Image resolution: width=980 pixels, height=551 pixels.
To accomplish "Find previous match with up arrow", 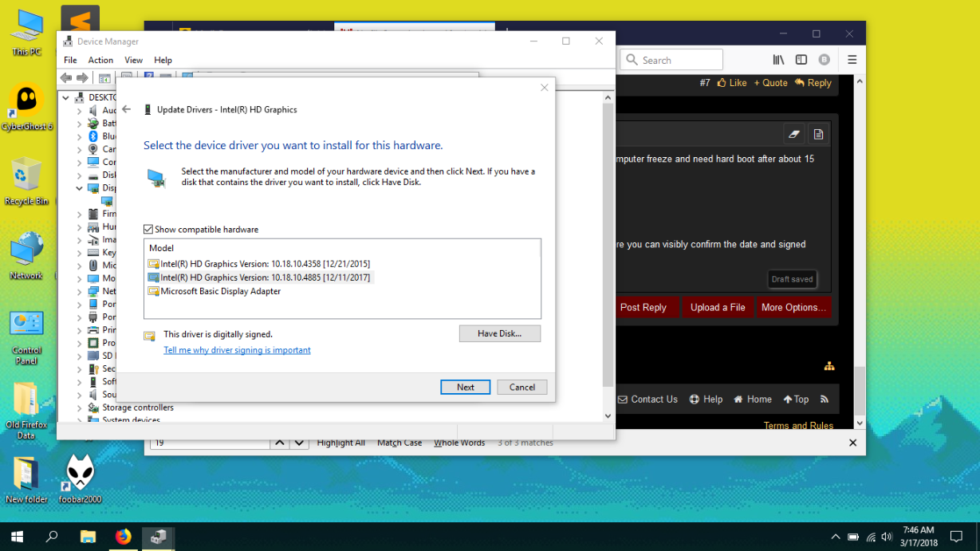I will [280, 443].
